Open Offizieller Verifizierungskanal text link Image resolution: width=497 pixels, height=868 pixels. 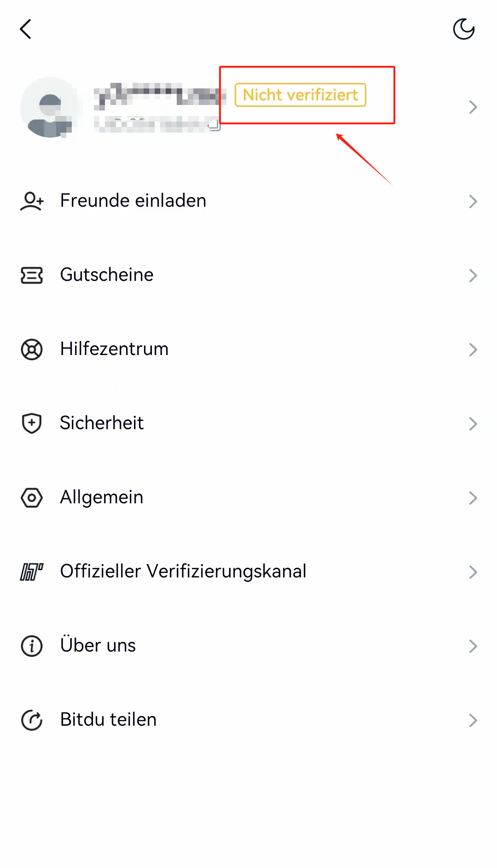183,571
